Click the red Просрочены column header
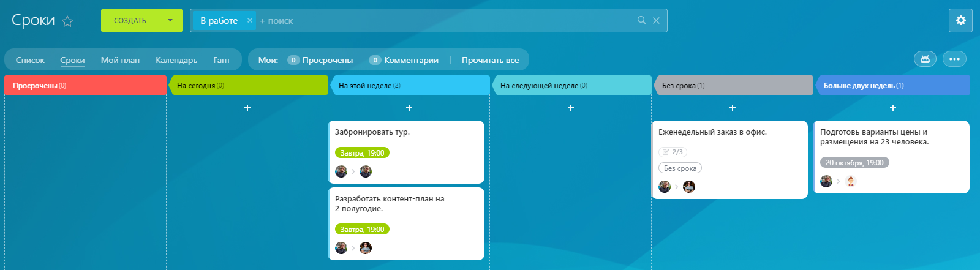The image size is (980, 270). [x=85, y=85]
